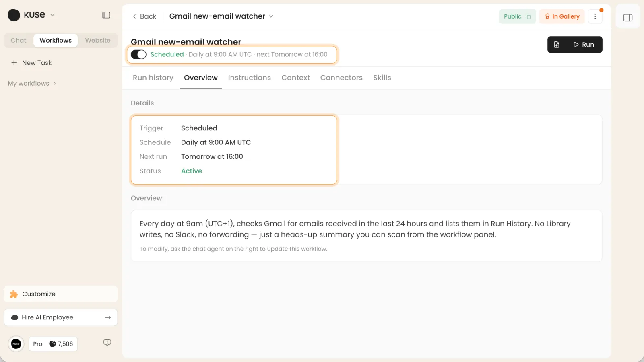Click the Hire AI Employee arrow icon
644x362 pixels.
[x=108, y=317]
